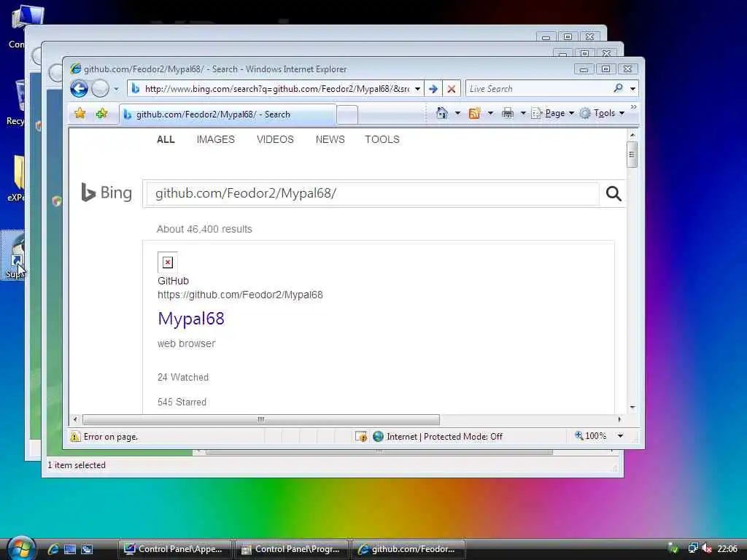747x560 pixels.
Task: Click the popup blocker status bar icon
Action: point(361,437)
